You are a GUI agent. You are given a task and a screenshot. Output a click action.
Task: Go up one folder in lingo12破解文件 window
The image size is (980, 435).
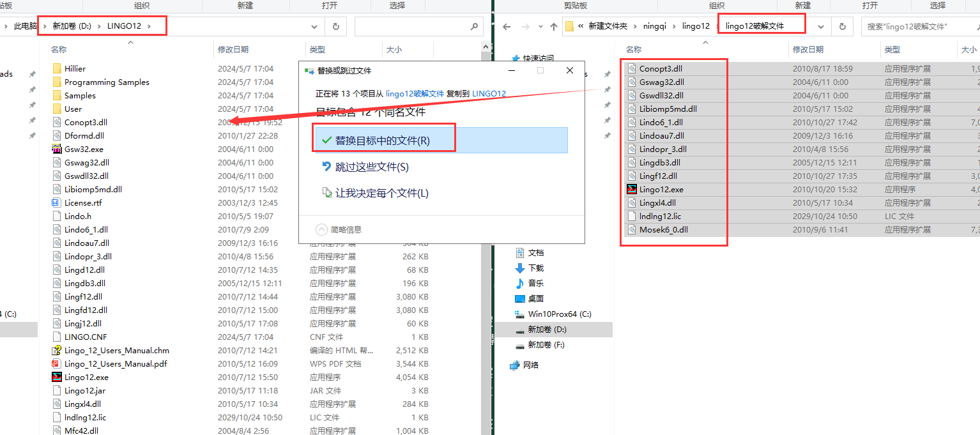click(554, 27)
